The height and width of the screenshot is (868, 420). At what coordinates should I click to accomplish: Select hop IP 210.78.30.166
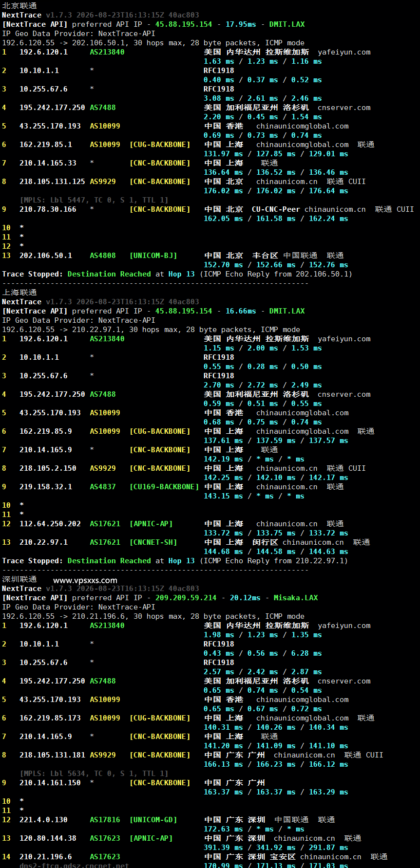click(x=48, y=209)
